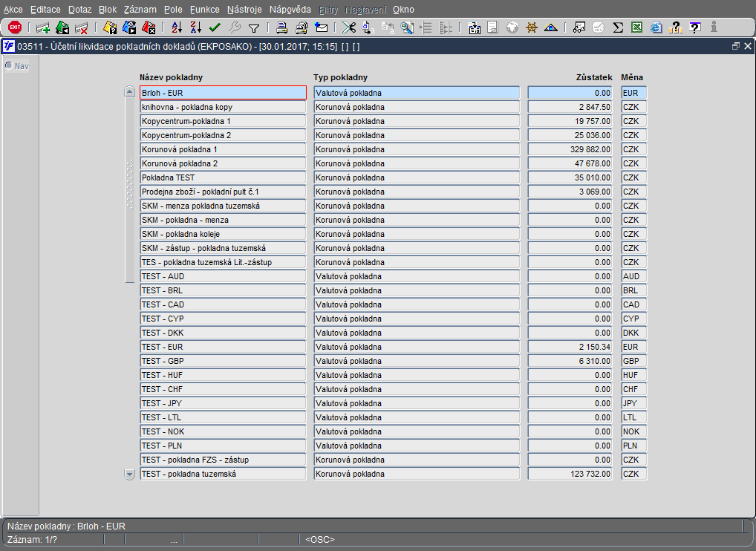The image size is (756, 551).
Task: Click the green checkmark icon
Action: click(x=215, y=27)
